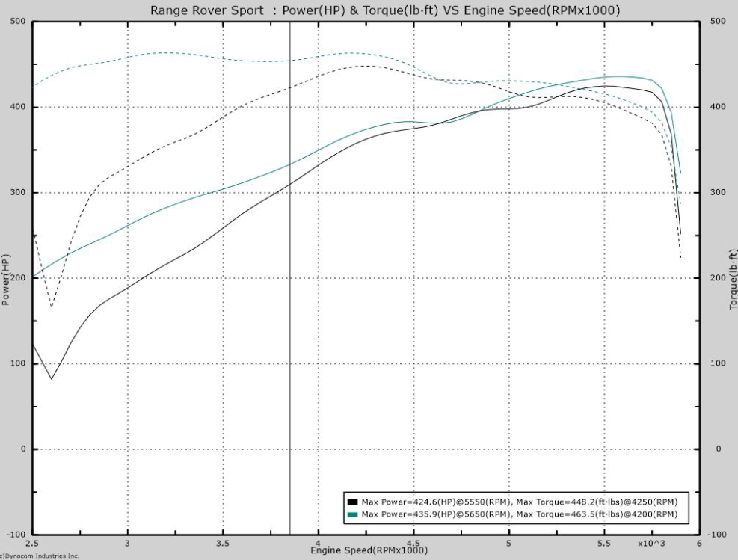
Task: Click the "Torque(lb·ft)" axis label
Action: pos(733,280)
